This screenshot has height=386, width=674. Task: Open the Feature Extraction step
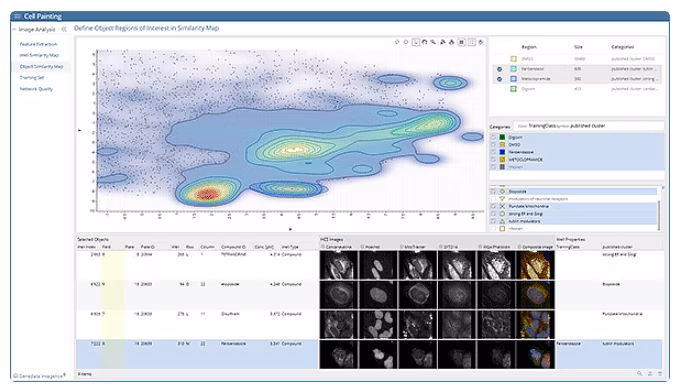click(38, 44)
